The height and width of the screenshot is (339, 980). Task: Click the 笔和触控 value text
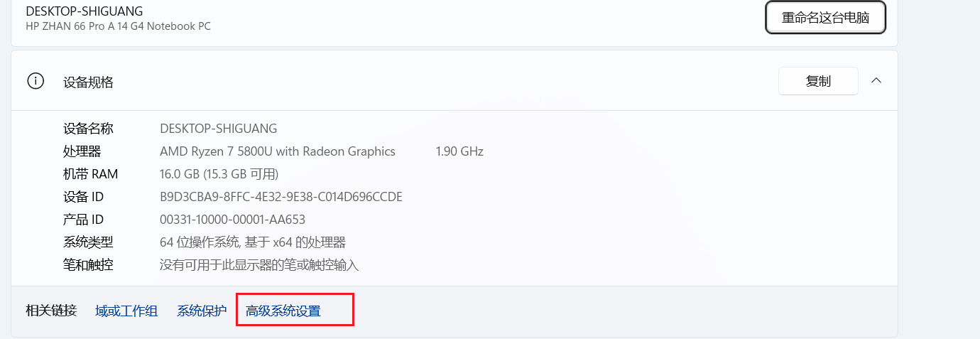259,265
